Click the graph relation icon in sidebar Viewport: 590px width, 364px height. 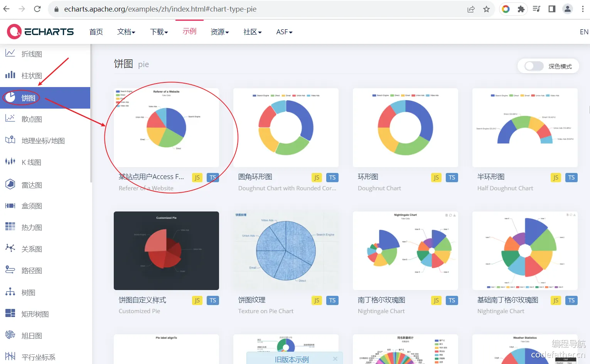(x=10, y=248)
